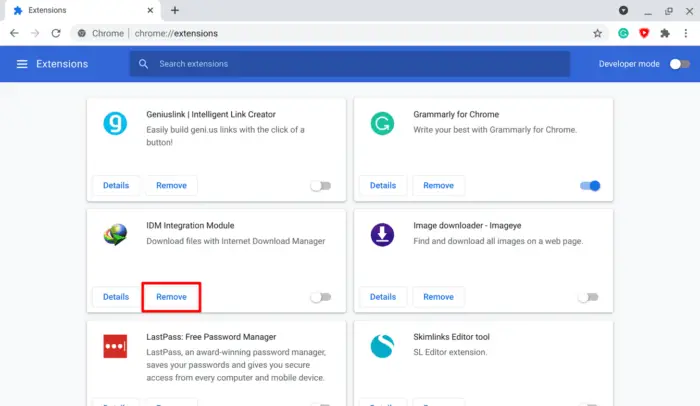Image resolution: width=700 pixels, height=406 pixels.
Task: Open Details for Image downloader - Imageye
Action: (383, 297)
